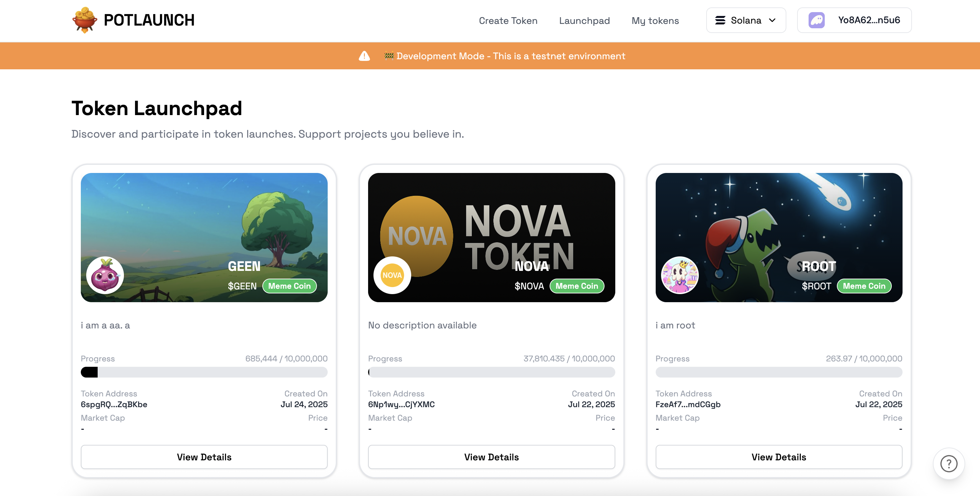Click the GEEN created date Jul 24, 2025
The width and height of the screenshot is (980, 496).
click(303, 404)
